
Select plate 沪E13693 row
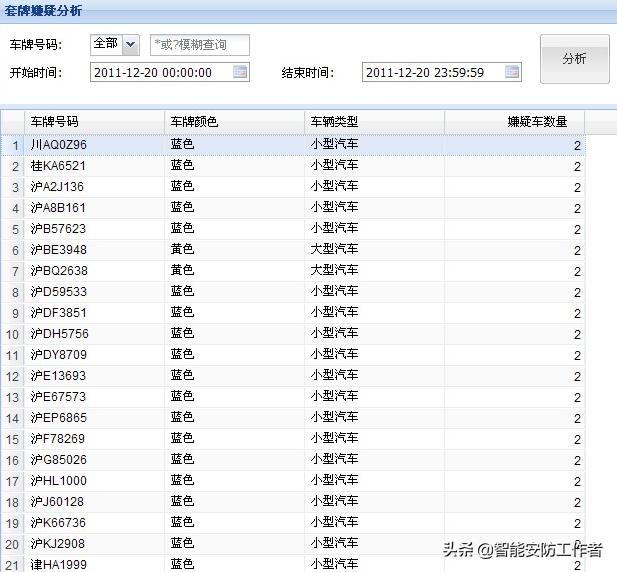[x=293, y=376]
